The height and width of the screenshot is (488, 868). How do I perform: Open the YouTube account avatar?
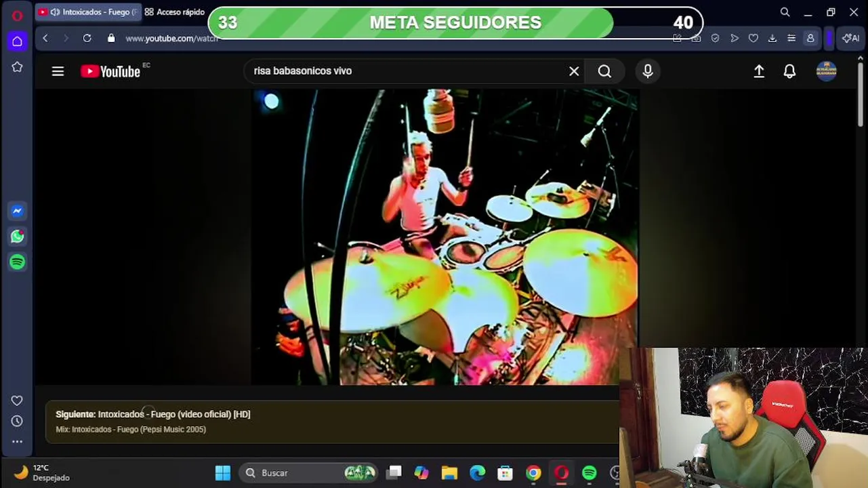pyautogui.click(x=826, y=71)
